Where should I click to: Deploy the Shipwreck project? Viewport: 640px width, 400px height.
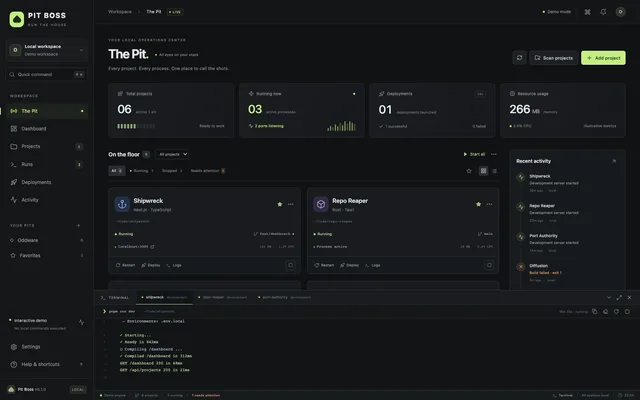coord(151,265)
